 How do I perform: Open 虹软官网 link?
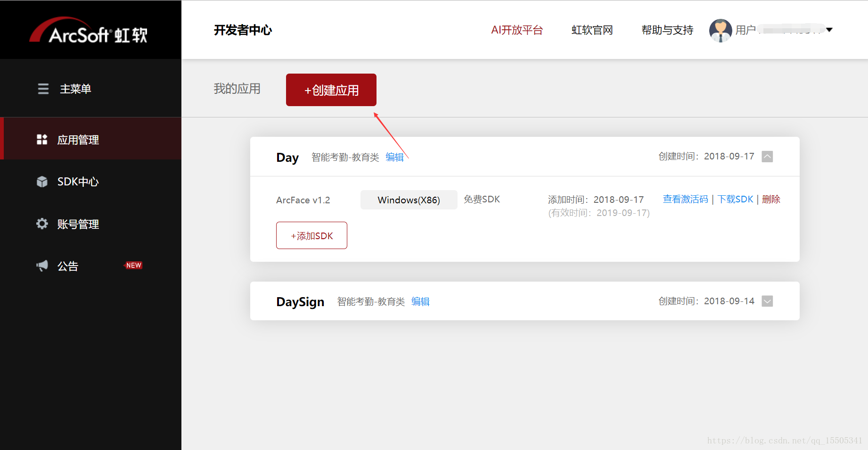tap(592, 30)
